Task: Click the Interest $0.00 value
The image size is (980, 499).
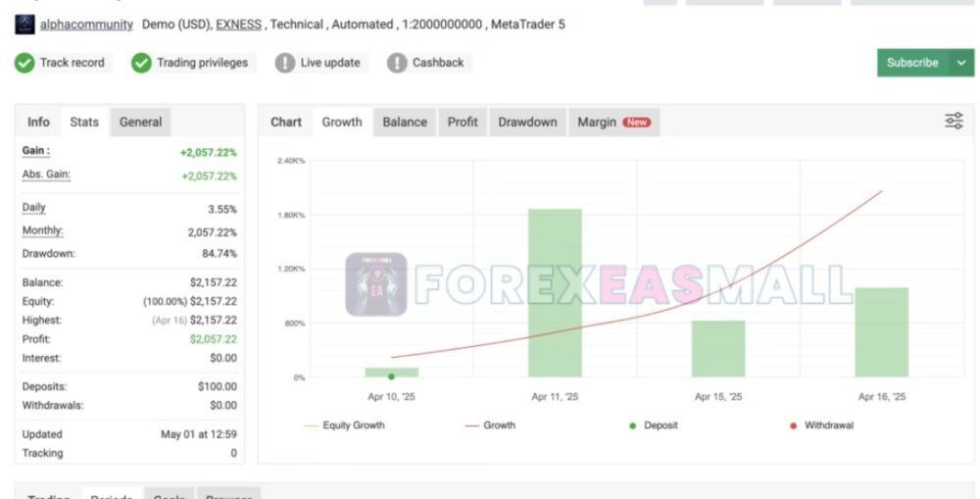Action: tap(223, 358)
